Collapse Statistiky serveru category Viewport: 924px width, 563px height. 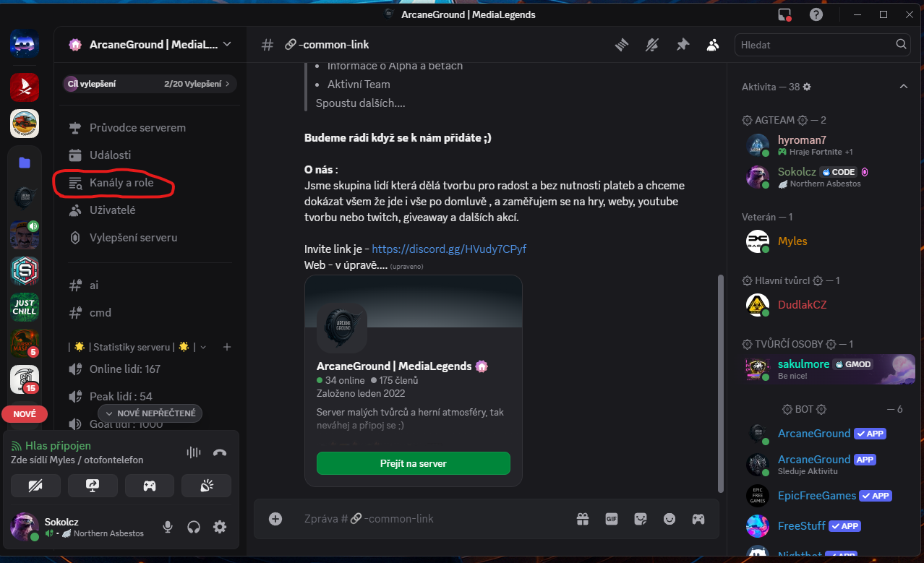137,347
